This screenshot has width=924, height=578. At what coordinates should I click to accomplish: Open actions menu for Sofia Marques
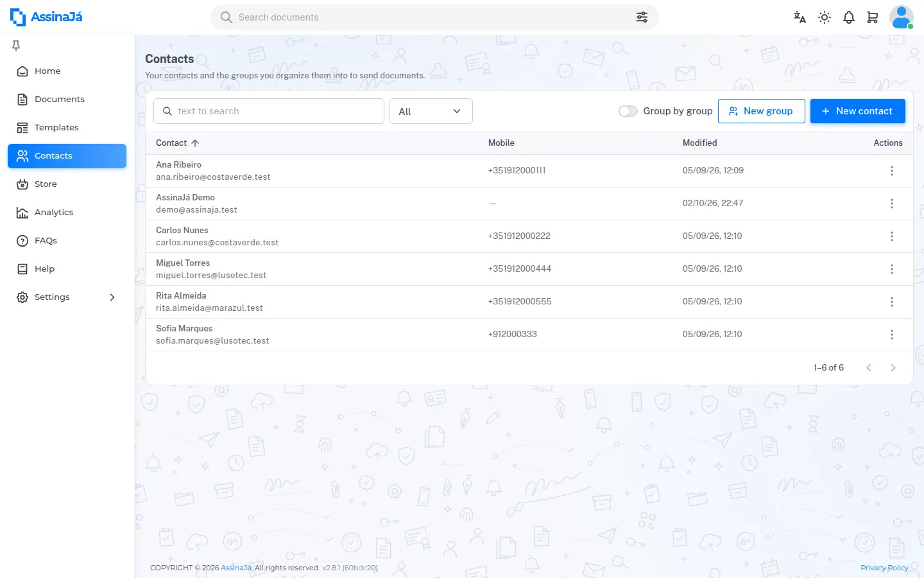click(891, 335)
